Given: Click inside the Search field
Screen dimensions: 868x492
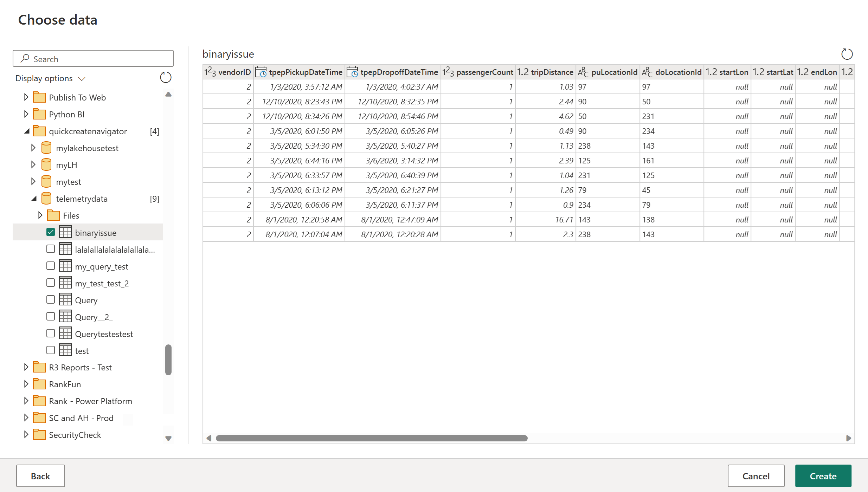Looking at the screenshot, I should click(x=93, y=58).
